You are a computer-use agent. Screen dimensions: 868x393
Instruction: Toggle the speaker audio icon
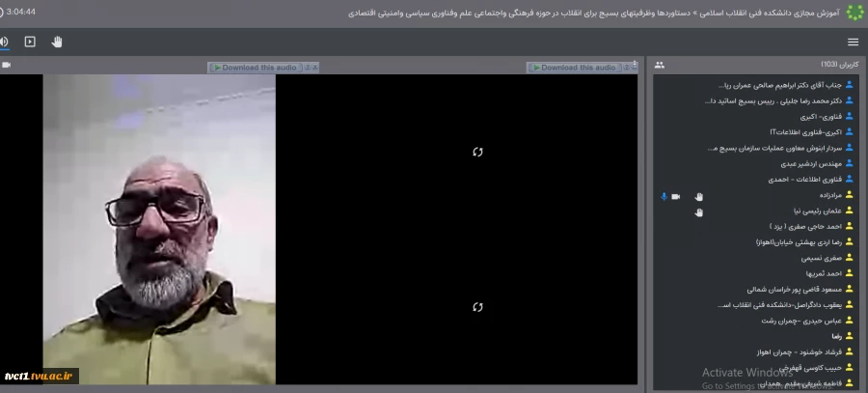(x=4, y=42)
